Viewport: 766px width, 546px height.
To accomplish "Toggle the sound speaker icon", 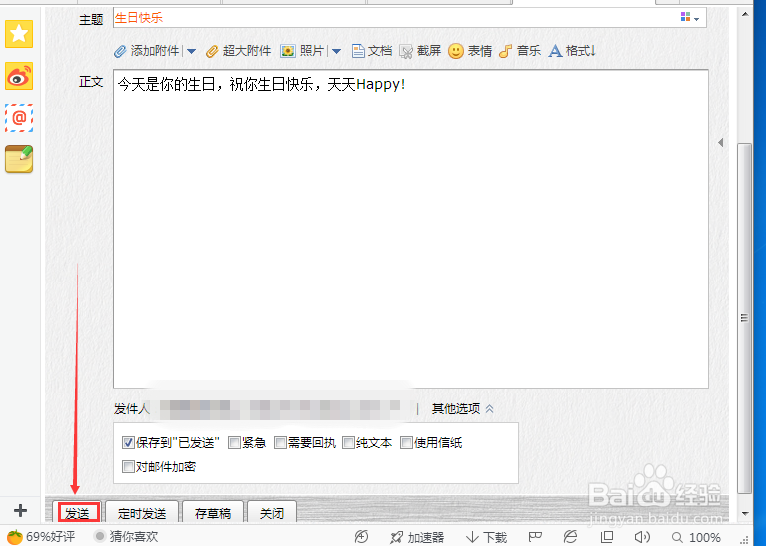I will [642, 537].
